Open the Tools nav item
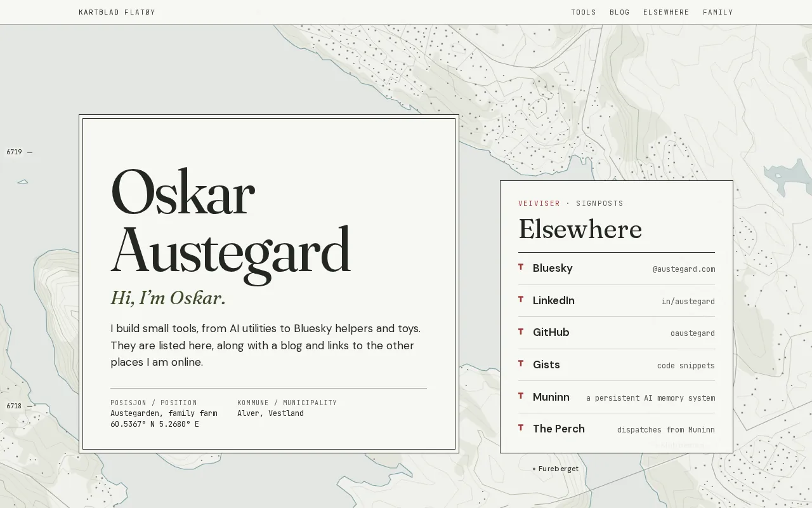Image resolution: width=812 pixels, height=508 pixels. [584, 12]
